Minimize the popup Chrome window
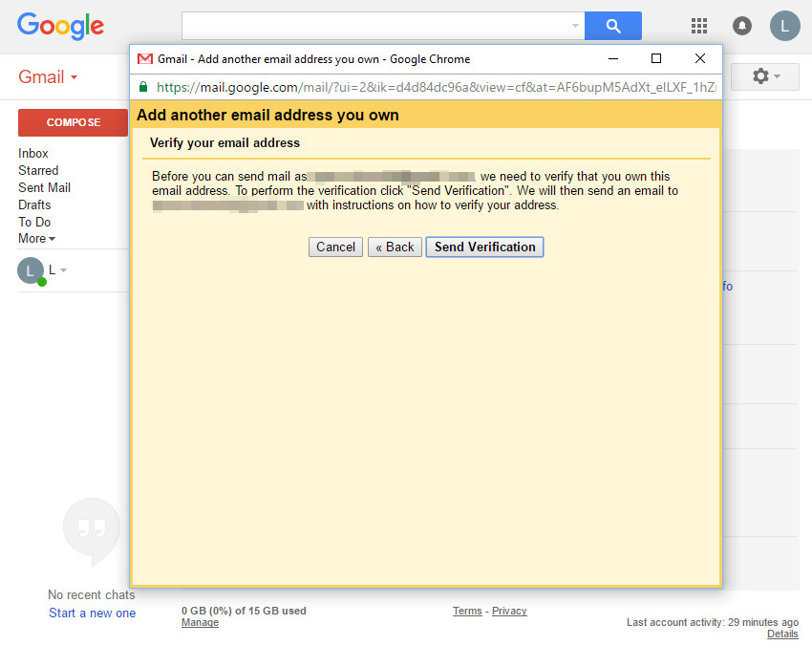Viewport: 812px width, 667px height. pyautogui.click(x=613, y=58)
